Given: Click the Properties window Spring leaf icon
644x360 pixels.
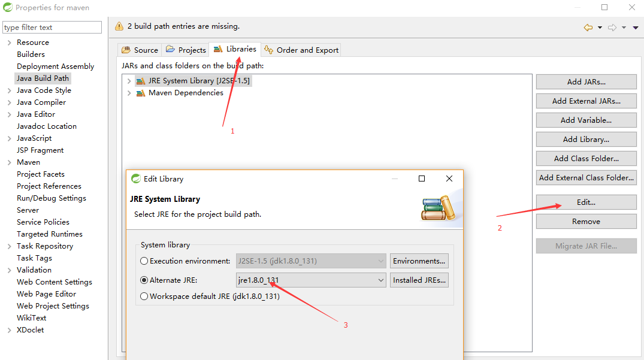Looking at the screenshot, I should tap(7, 7).
